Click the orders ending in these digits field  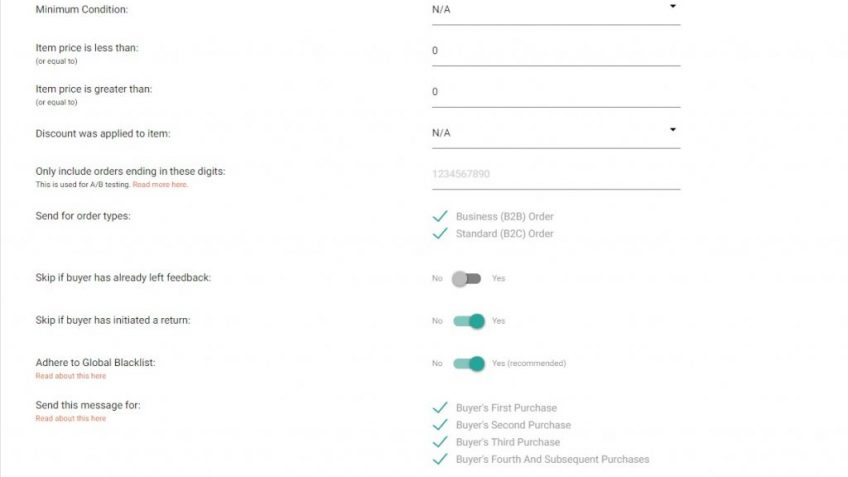[x=556, y=176]
